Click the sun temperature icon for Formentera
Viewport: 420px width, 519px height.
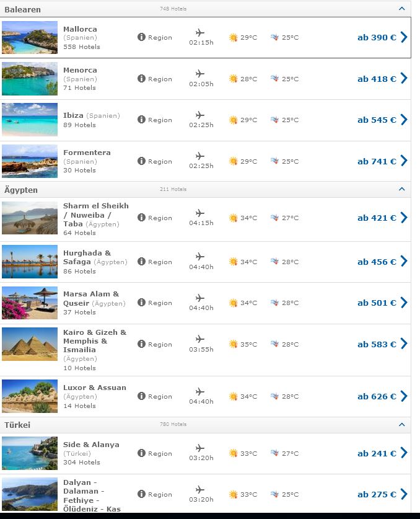tap(233, 161)
